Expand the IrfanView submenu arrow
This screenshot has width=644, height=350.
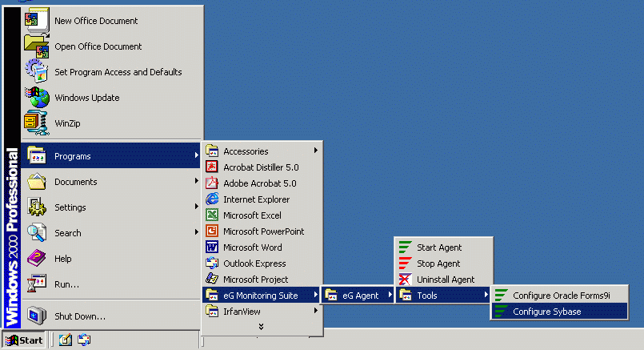(315, 311)
